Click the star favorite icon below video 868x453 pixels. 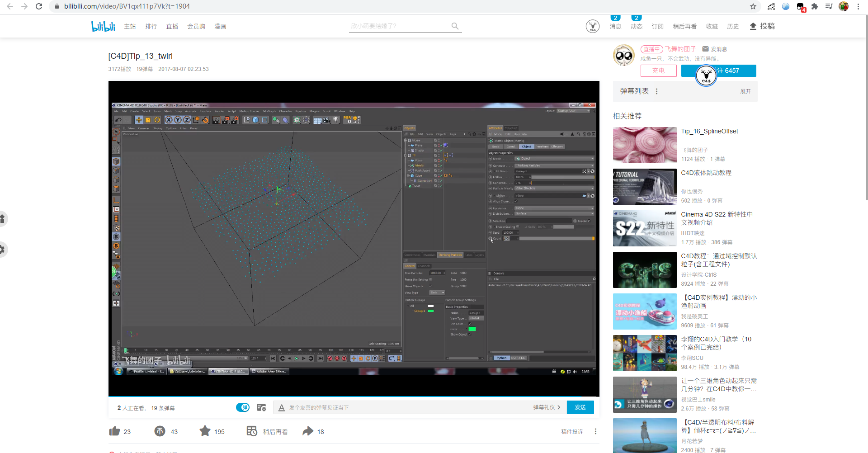tap(205, 431)
